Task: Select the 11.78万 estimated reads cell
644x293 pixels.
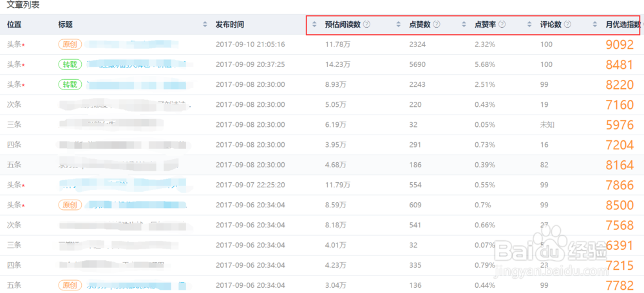Action: 337,44
